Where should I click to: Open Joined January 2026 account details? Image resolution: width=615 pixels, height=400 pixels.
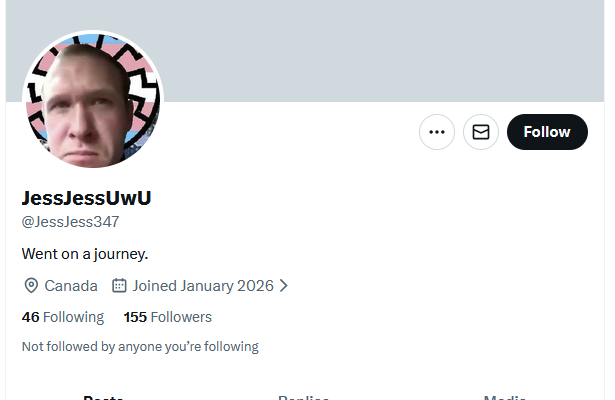coord(202,285)
